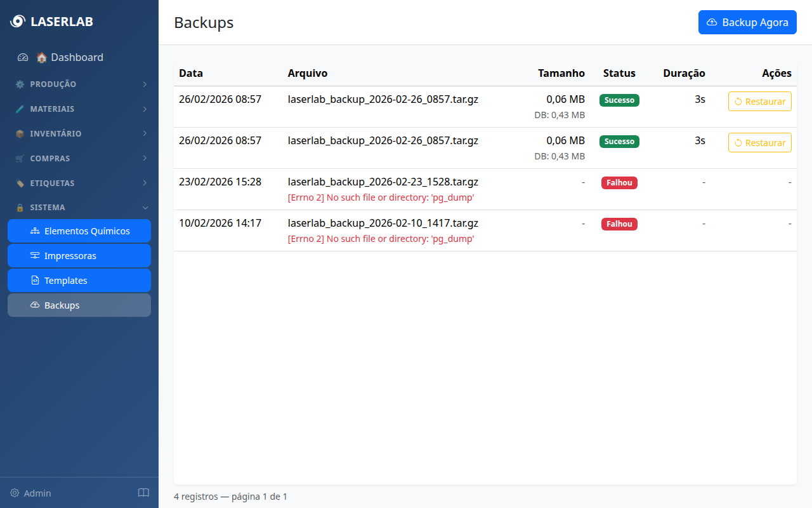The width and height of the screenshot is (812, 508).
Task: Click the Admin label at the bottom
Action: click(37, 493)
